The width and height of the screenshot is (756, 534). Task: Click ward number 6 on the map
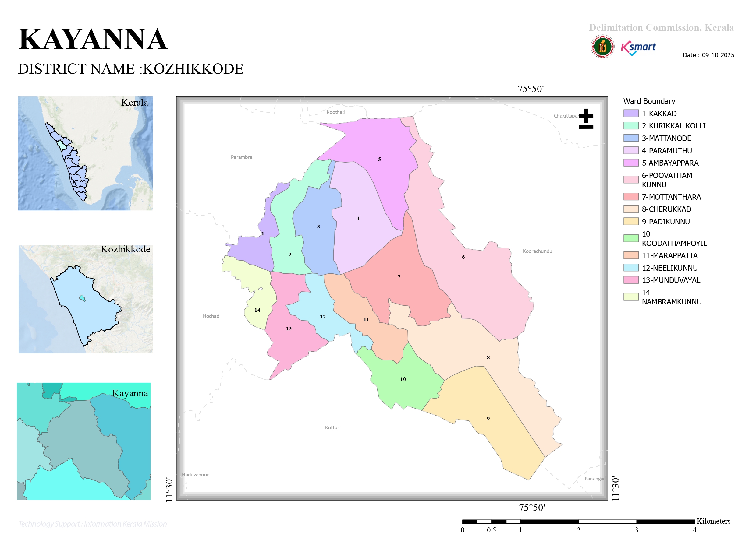tap(463, 257)
